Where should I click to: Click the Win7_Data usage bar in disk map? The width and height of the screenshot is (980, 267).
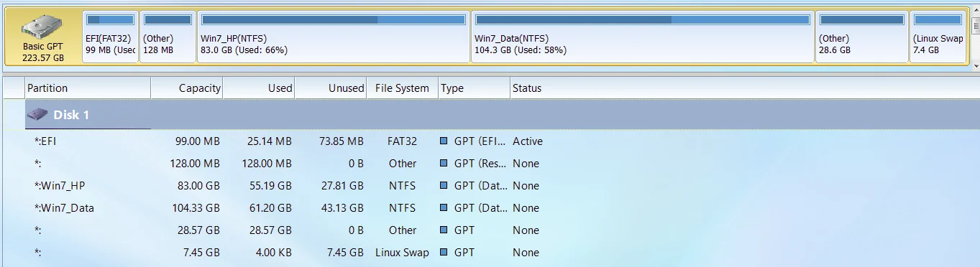click(x=643, y=20)
